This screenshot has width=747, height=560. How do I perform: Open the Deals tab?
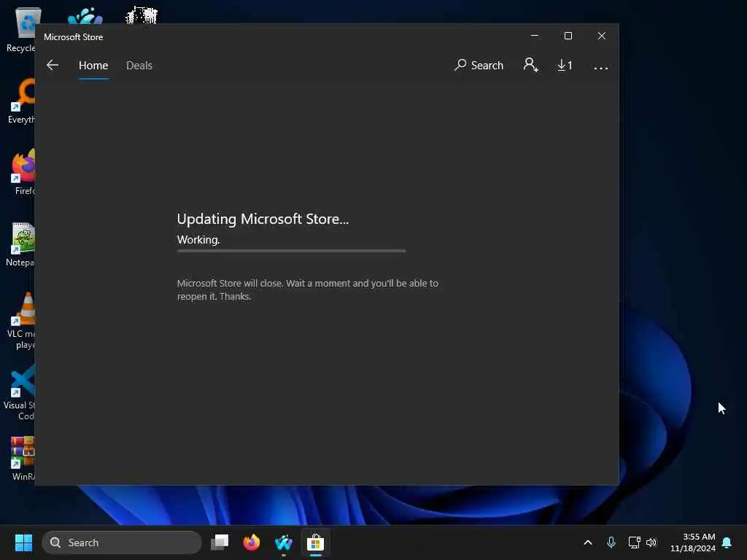(x=139, y=65)
